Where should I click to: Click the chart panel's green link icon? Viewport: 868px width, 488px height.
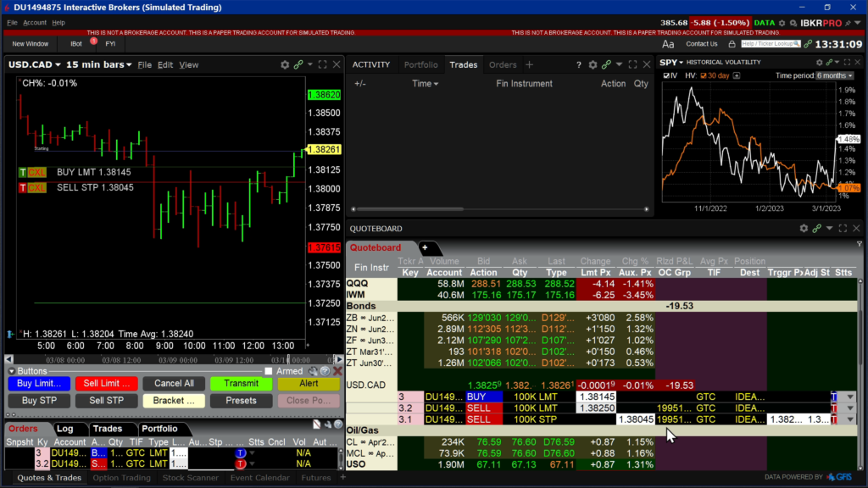pos(298,64)
